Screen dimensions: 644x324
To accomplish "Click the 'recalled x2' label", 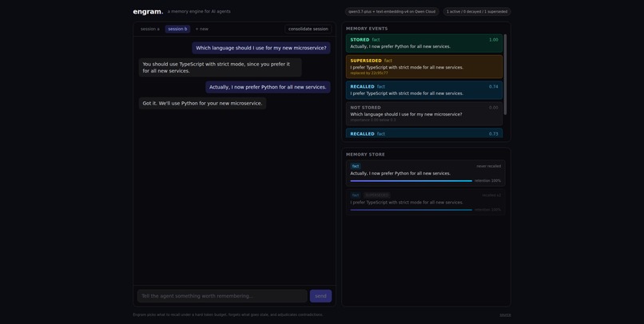I will [491, 196].
